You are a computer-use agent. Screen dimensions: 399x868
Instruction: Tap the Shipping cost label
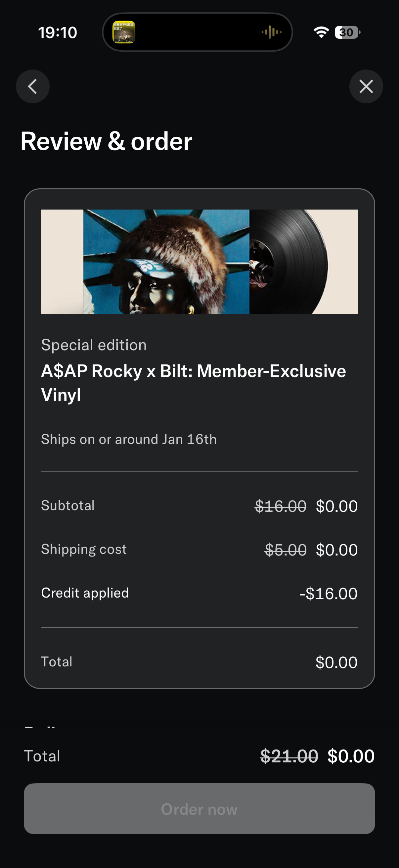coord(84,549)
